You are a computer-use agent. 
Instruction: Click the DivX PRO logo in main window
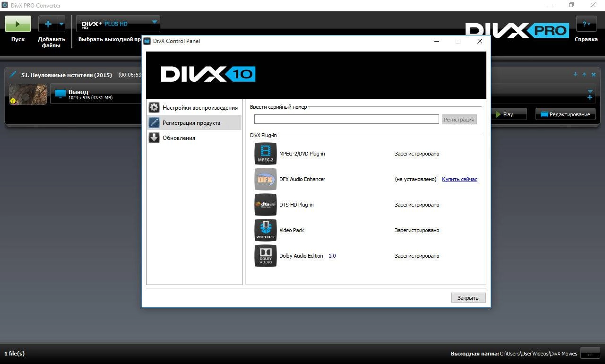517,31
